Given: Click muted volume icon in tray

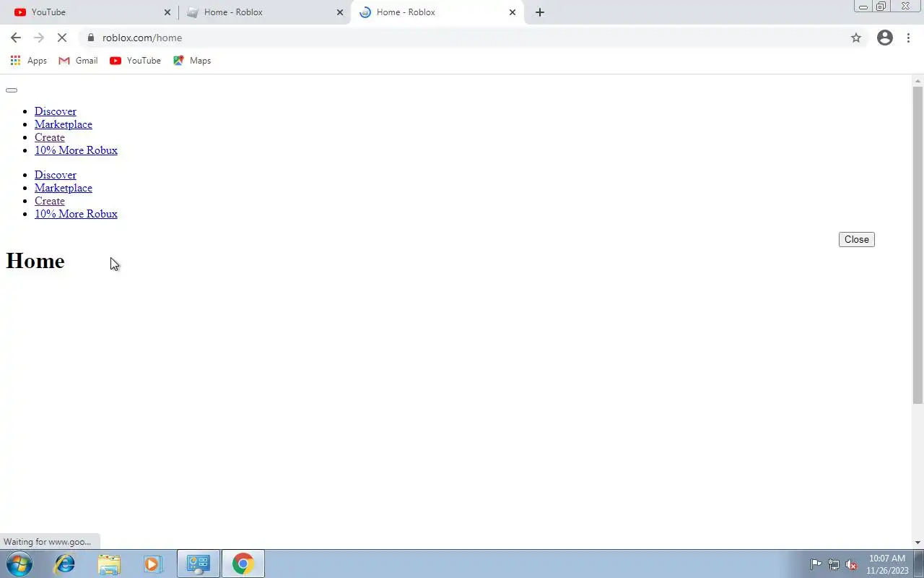Looking at the screenshot, I should [x=851, y=564].
